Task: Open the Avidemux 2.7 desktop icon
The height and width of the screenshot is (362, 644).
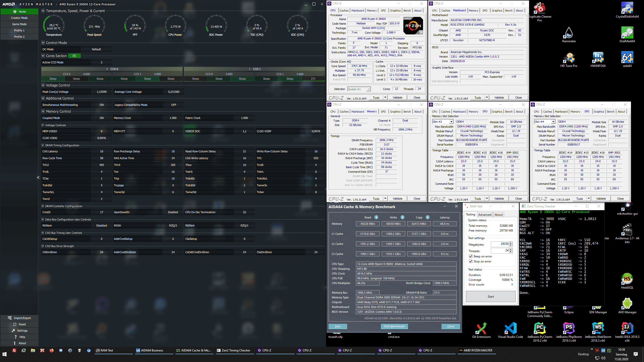Action: tap(627, 233)
